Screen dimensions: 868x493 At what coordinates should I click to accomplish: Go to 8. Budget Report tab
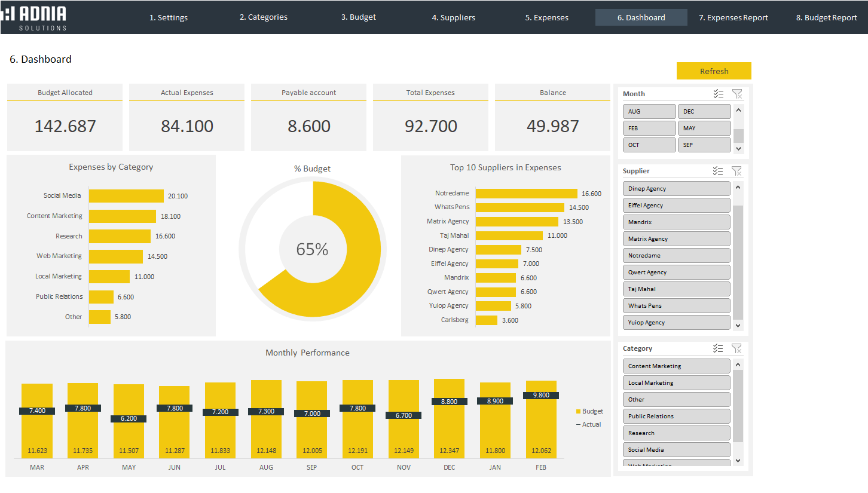826,17
